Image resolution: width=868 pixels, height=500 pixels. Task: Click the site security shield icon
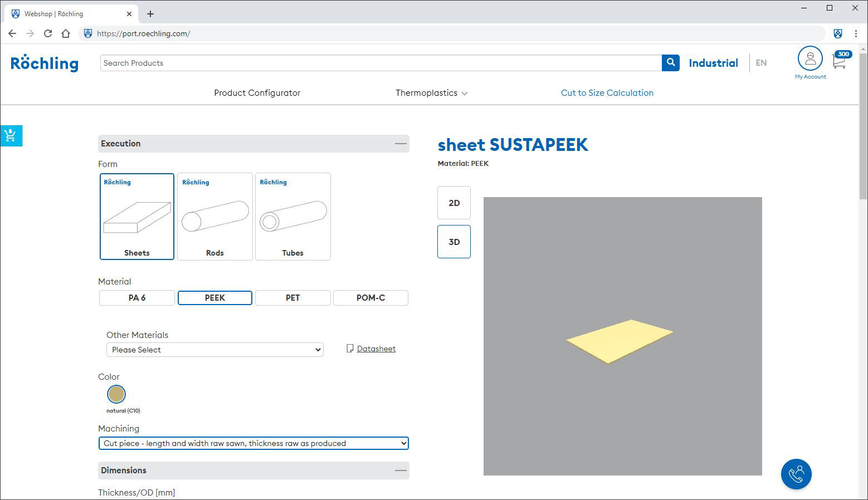[87, 33]
